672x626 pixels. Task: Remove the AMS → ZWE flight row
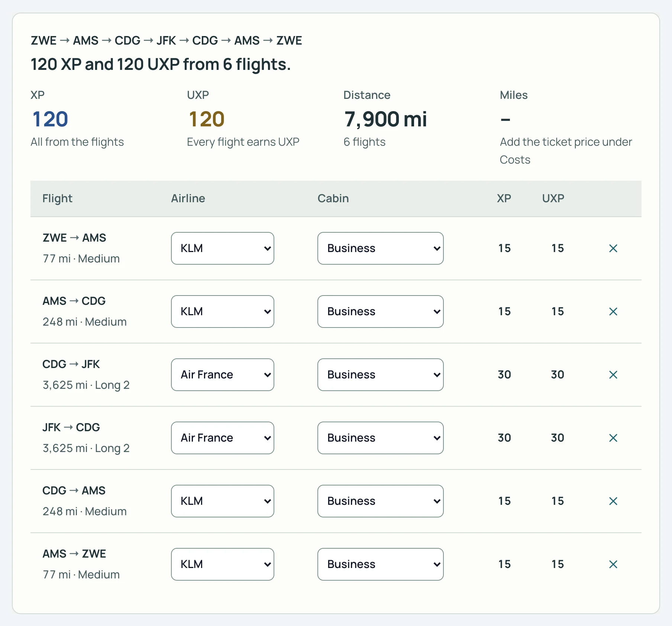pyautogui.click(x=613, y=564)
